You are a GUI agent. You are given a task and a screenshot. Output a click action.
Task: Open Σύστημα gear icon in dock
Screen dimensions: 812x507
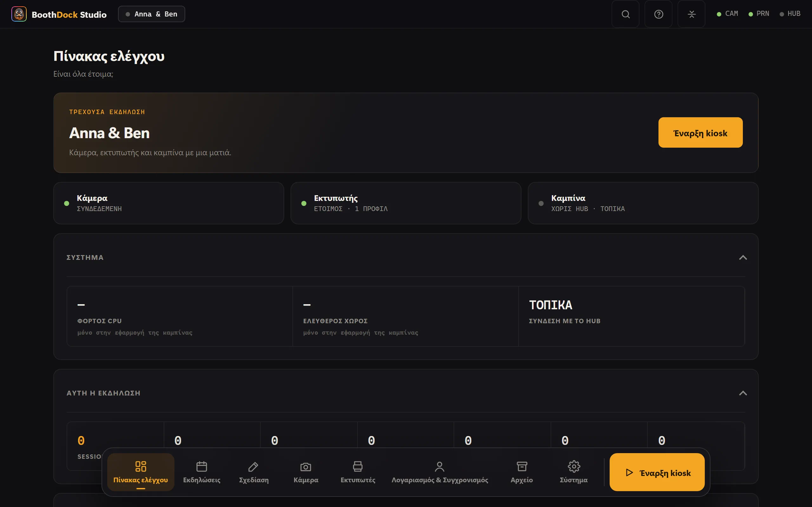click(x=574, y=466)
